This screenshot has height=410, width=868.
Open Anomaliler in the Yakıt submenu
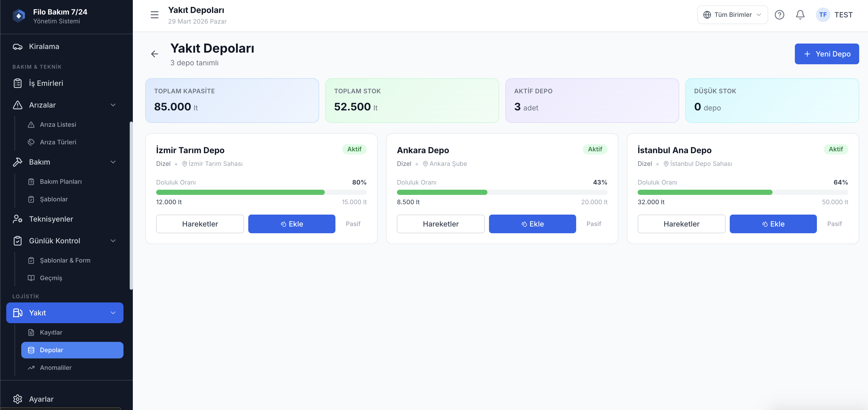tap(56, 367)
